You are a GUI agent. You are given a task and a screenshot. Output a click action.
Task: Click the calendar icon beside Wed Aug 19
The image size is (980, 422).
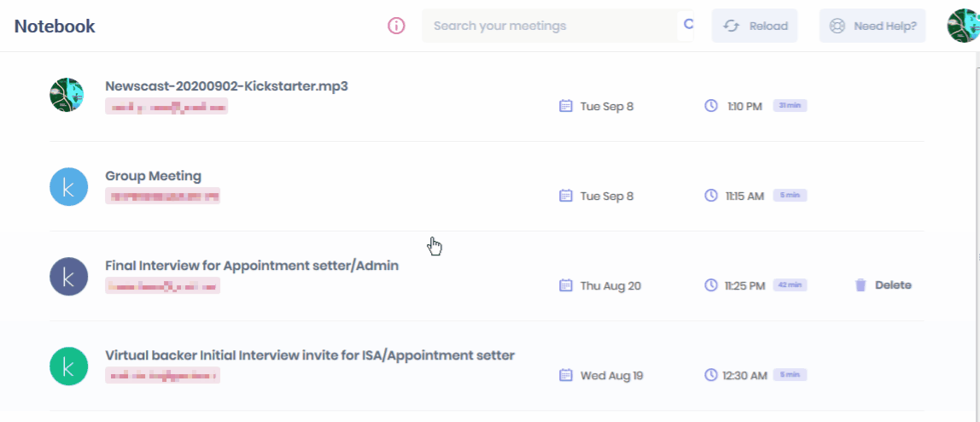tap(565, 375)
